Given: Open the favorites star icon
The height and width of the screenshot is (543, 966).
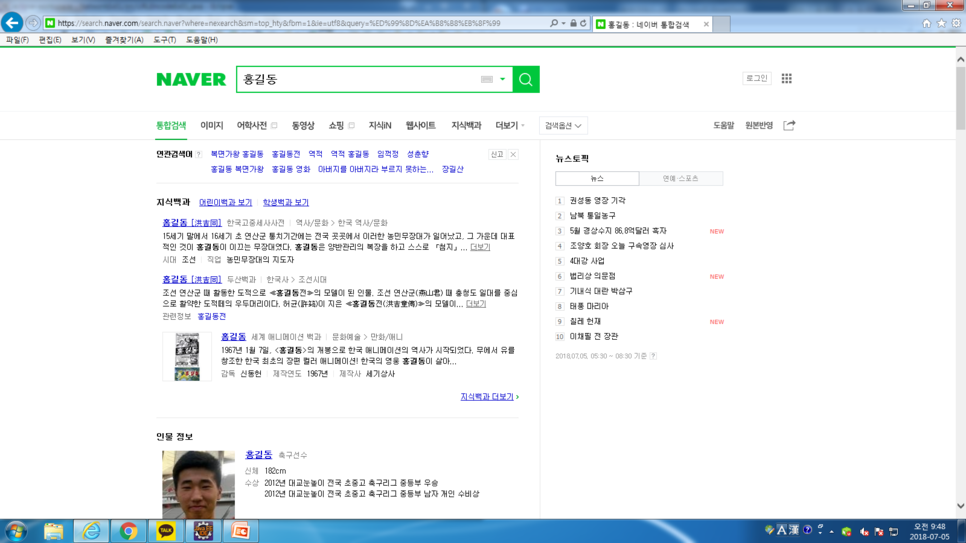Looking at the screenshot, I should click(x=941, y=23).
